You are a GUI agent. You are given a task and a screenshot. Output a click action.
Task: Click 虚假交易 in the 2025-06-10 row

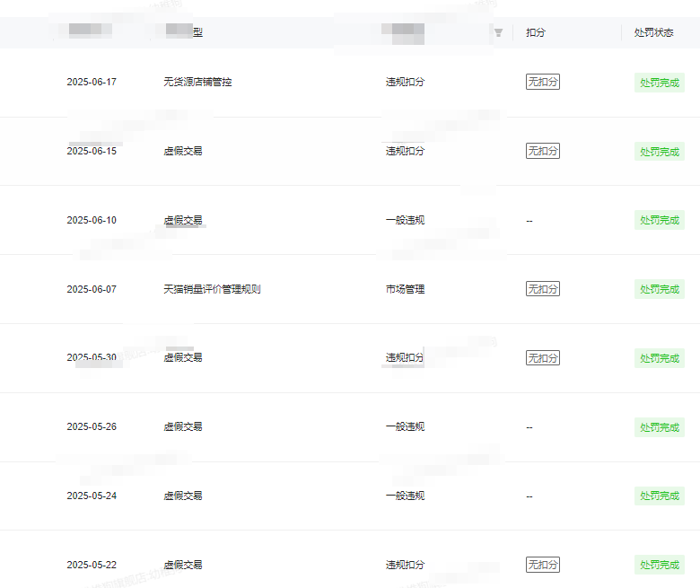pyautogui.click(x=182, y=221)
